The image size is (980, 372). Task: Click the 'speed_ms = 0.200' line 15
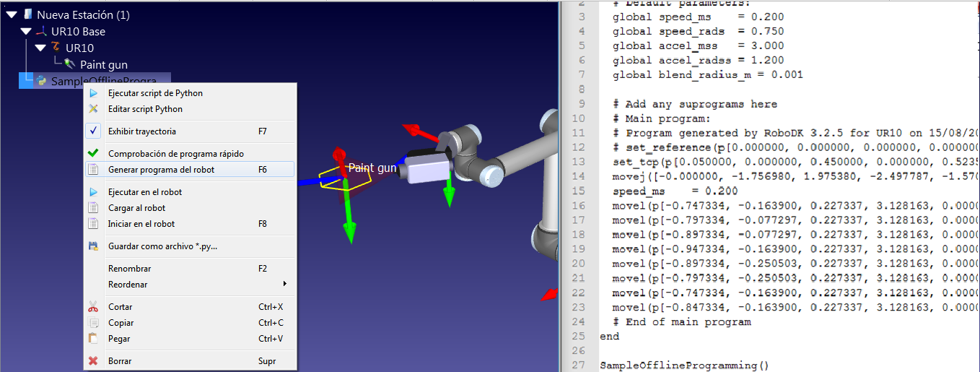(675, 191)
